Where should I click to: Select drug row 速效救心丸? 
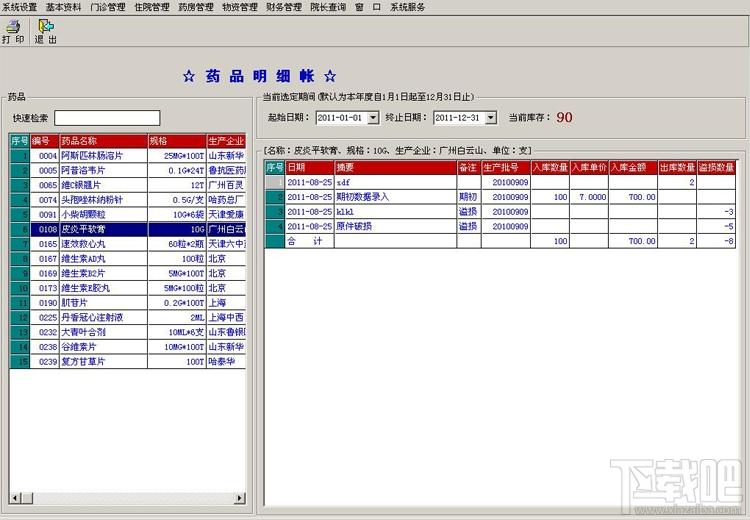127,244
